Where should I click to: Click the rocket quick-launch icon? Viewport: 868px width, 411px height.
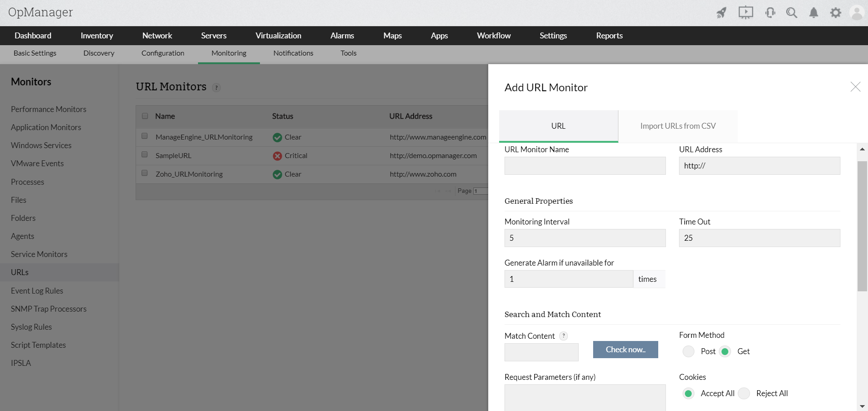(x=722, y=13)
